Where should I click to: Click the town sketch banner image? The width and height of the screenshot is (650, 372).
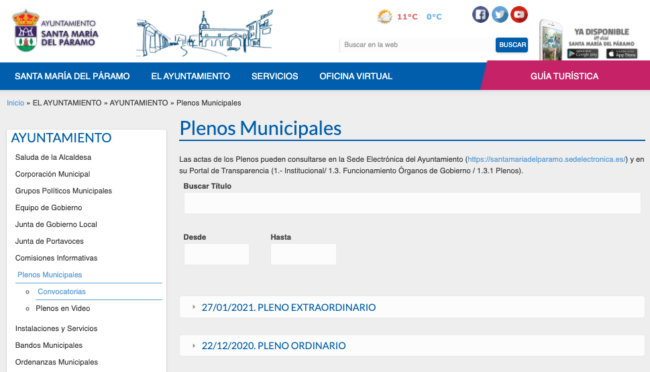coord(205,34)
